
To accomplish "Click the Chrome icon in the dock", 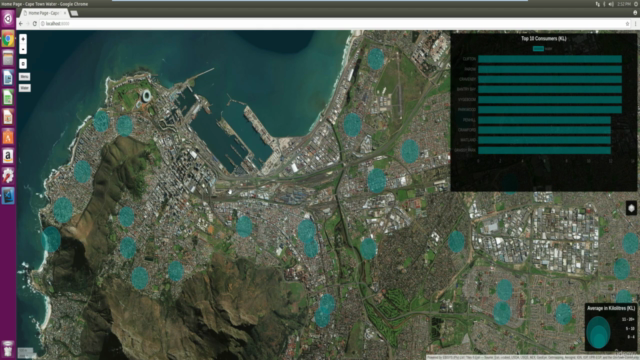I will [8, 39].
